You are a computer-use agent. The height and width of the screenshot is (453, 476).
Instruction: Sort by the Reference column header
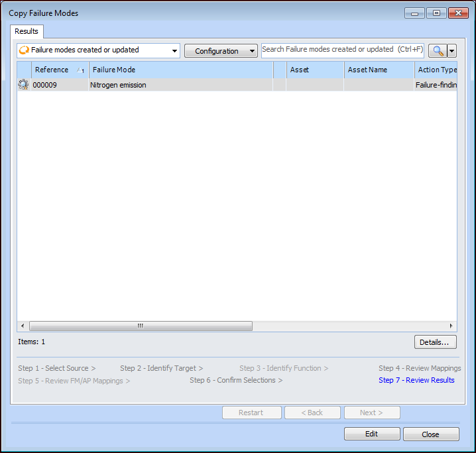point(60,70)
